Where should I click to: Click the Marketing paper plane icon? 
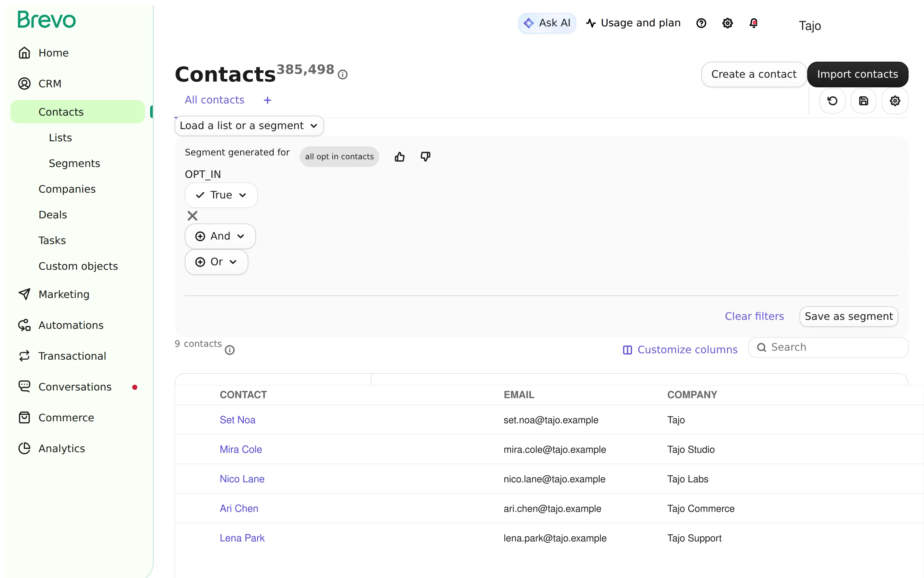click(x=24, y=294)
